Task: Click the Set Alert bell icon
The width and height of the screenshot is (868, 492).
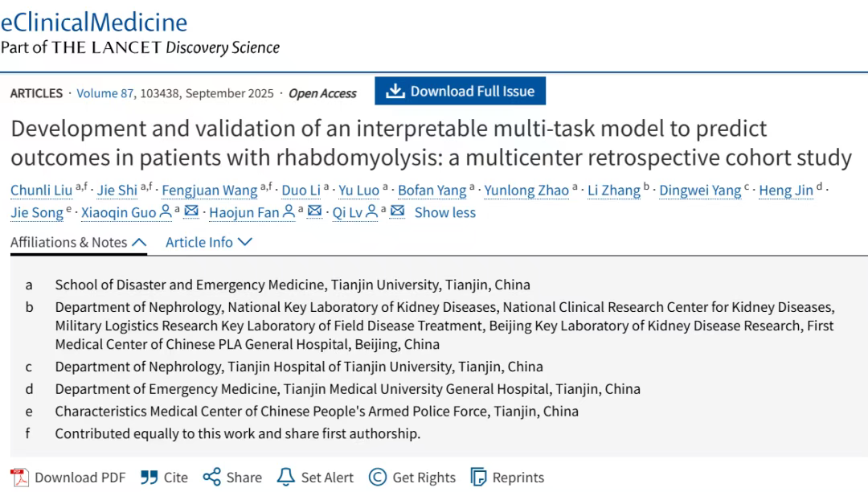Action: click(285, 478)
